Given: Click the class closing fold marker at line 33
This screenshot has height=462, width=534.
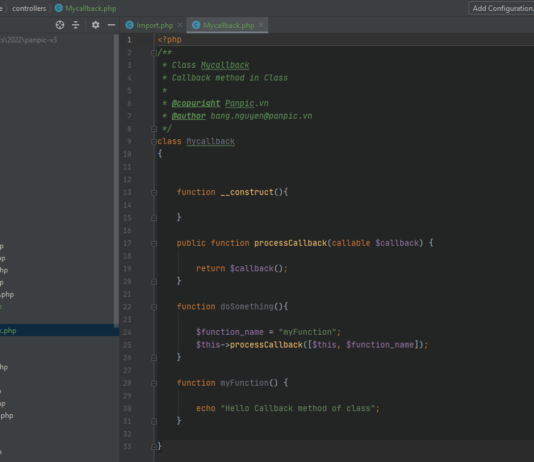Looking at the screenshot, I should tap(154, 447).
